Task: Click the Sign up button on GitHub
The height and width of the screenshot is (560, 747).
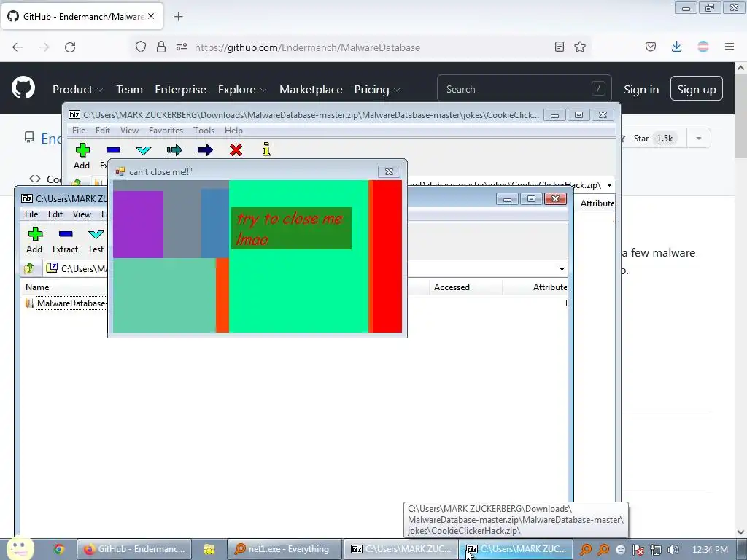Action: [x=697, y=88]
